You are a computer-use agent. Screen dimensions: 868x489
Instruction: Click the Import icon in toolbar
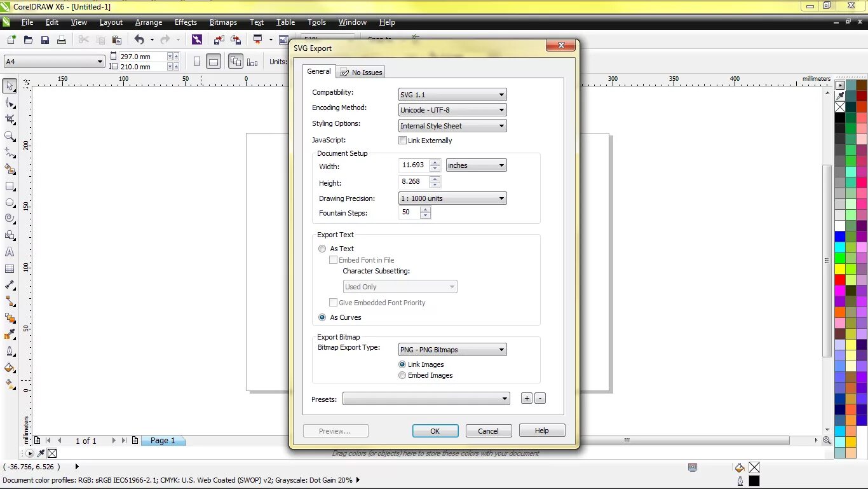point(219,39)
